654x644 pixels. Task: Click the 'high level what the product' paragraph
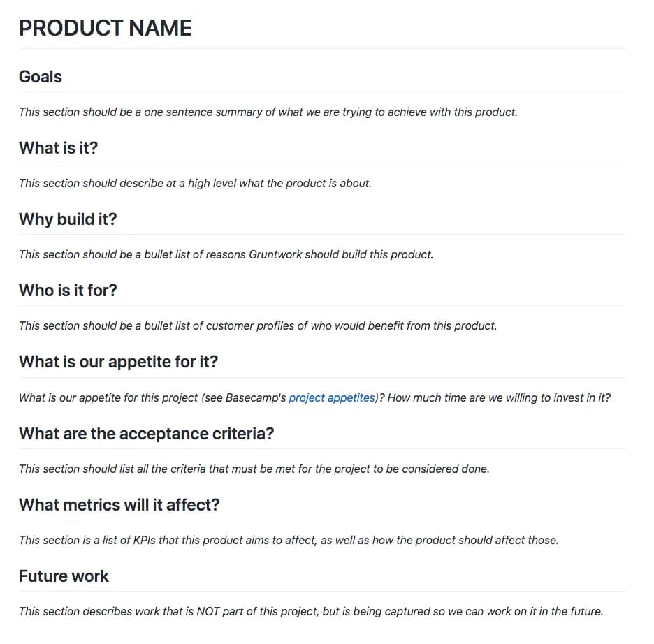tap(195, 184)
